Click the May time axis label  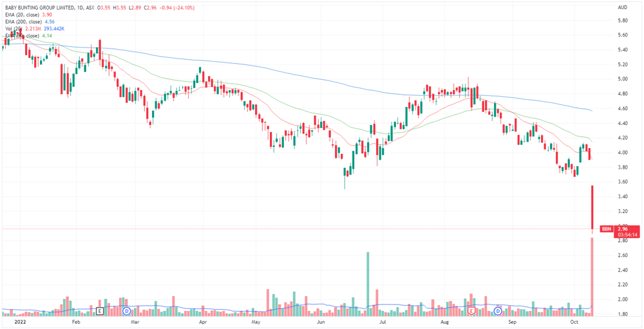tap(256, 323)
